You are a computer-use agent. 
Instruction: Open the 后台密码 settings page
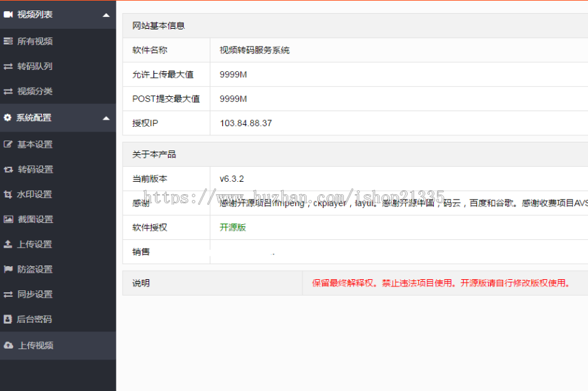click(x=35, y=320)
